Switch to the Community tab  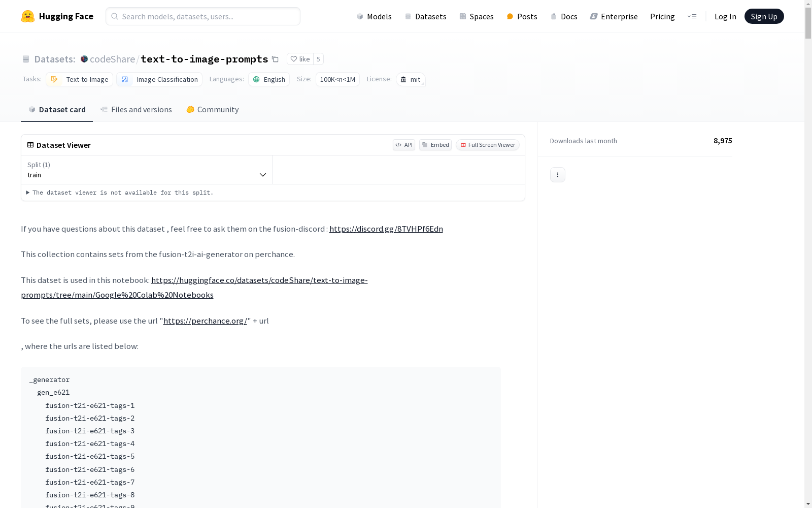[x=213, y=110]
